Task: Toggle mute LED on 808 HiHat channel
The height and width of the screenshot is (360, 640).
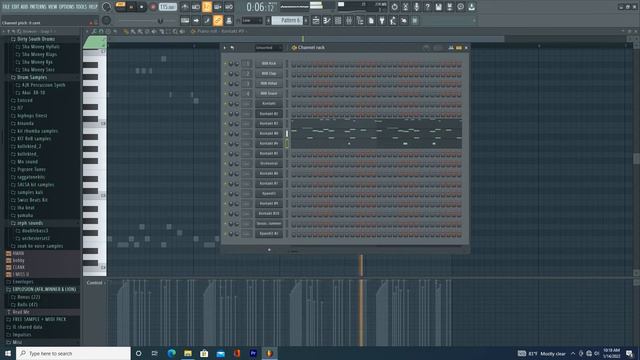Action: 225,84
